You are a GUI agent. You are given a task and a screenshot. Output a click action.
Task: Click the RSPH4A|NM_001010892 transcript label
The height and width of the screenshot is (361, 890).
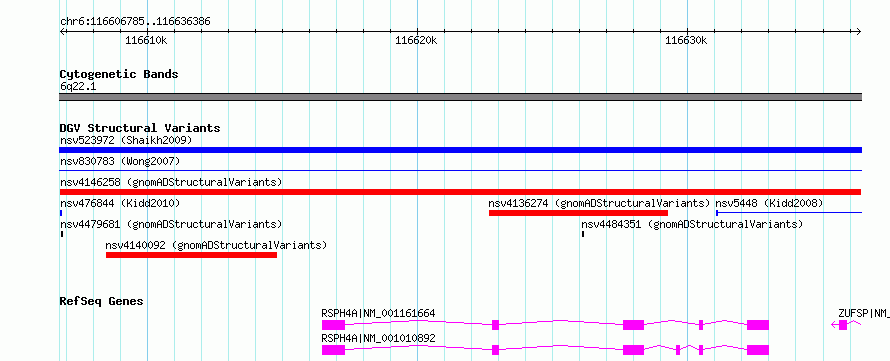[378, 338]
